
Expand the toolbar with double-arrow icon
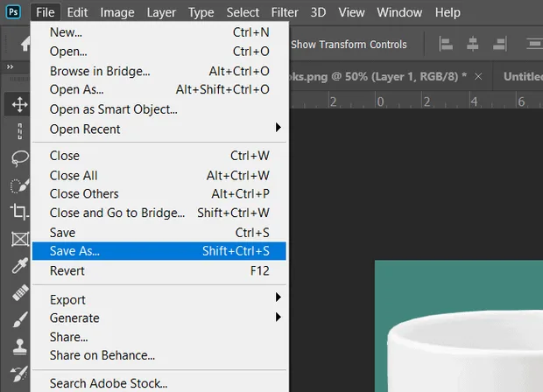coord(10,66)
